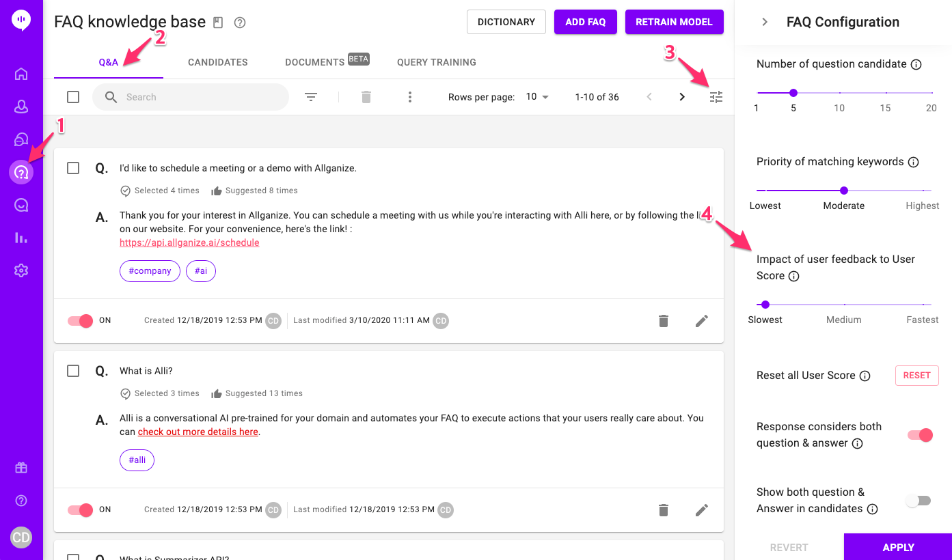Image resolution: width=952 pixels, height=560 pixels.
Task: Click info icon beside Reset all User Score
Action: (x=865, y=376)
